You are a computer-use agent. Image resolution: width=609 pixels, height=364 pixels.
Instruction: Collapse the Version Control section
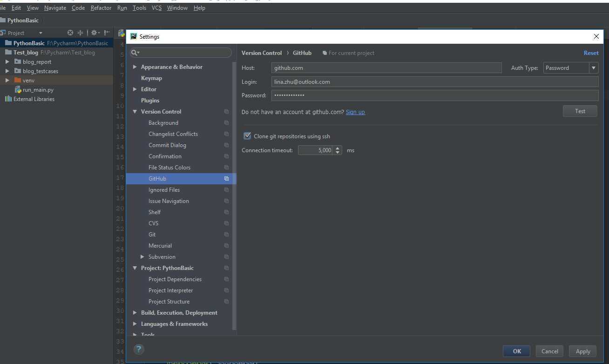[135, 112]
